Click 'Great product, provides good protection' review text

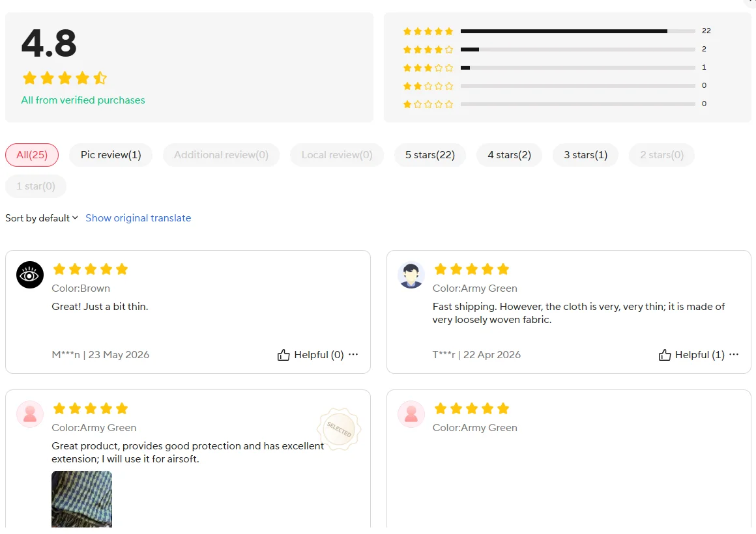[x=188, y=453]
